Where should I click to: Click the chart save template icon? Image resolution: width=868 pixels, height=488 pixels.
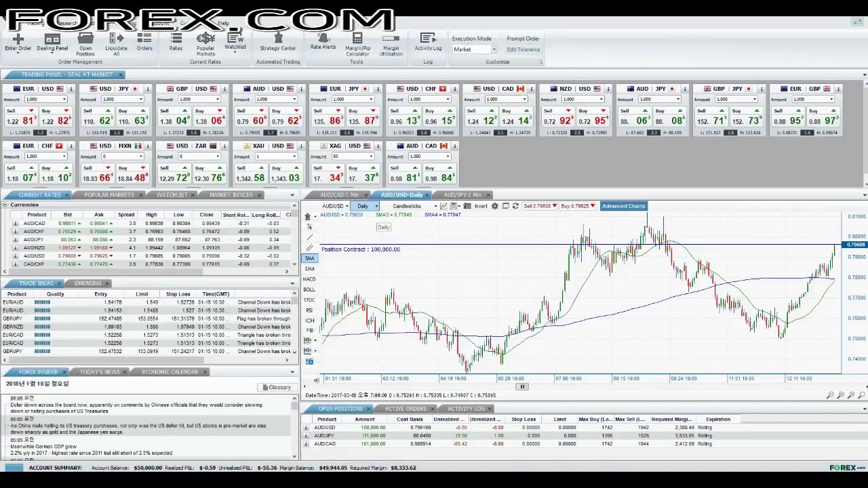point(454,206)
